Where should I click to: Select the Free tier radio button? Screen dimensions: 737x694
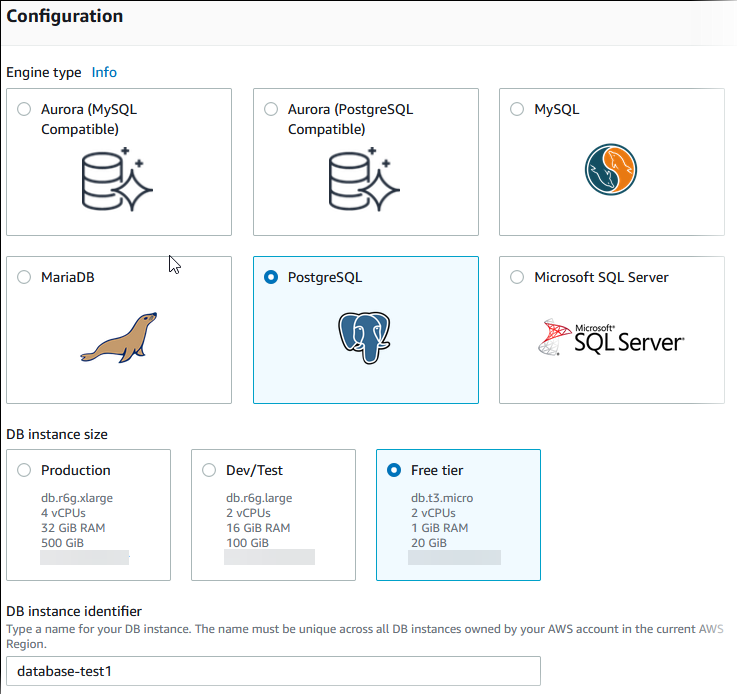393,470
